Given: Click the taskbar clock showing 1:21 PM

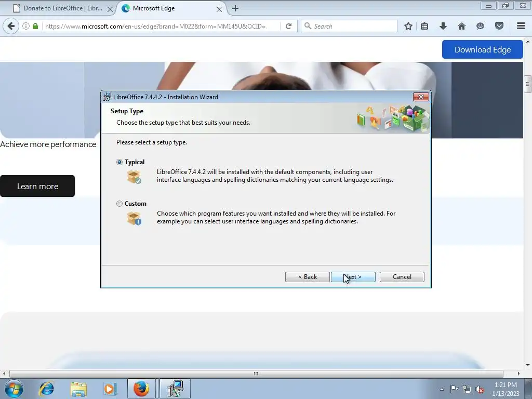Looking at the screenshot, I should 506,389.
